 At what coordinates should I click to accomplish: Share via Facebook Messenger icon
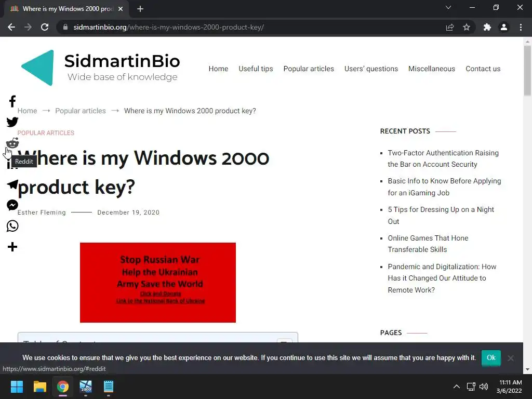12,205
